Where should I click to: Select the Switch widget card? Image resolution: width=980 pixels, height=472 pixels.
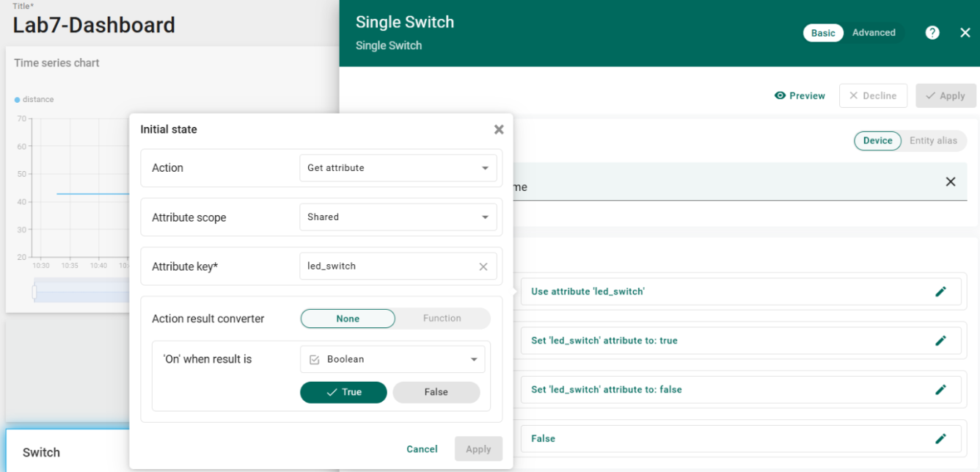(x=67, y=451)
